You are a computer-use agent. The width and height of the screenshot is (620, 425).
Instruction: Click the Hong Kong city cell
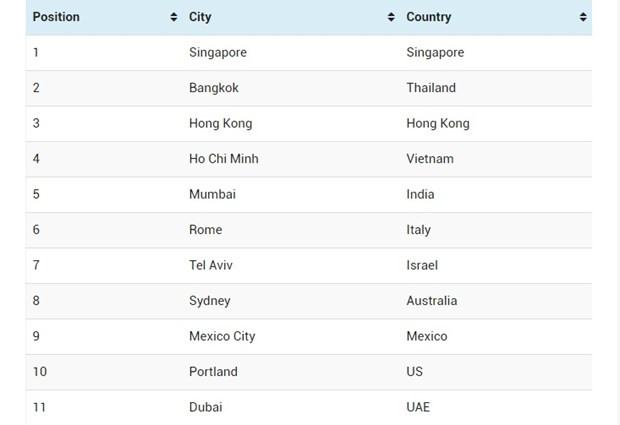(220, 123)
